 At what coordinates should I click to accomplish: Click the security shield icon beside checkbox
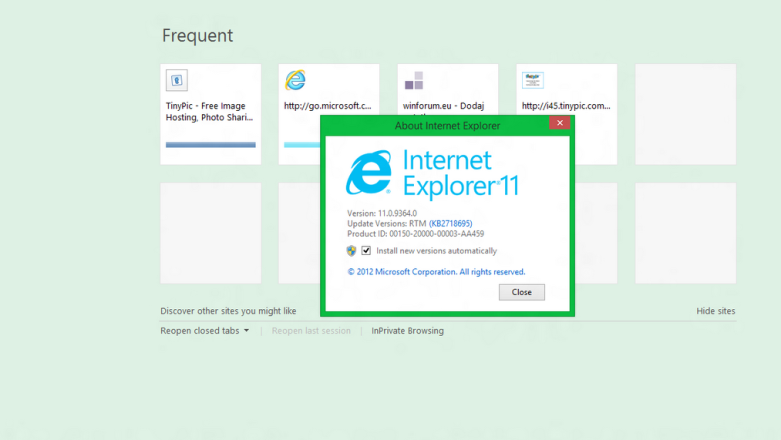pos(351,251)
